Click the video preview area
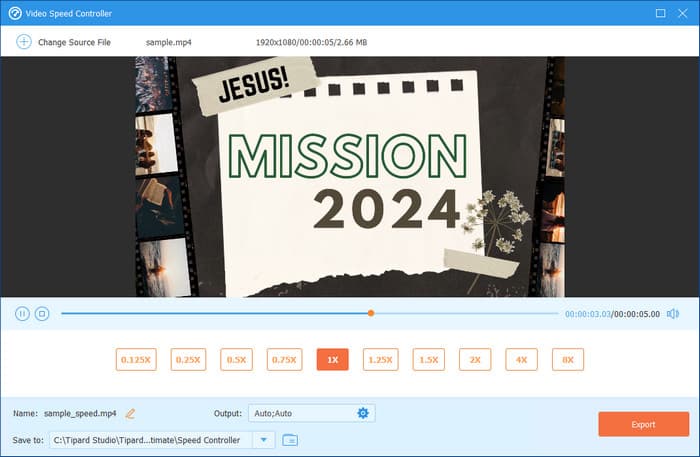The width and height of the screenshot is (700, 457). click(350, 176)
